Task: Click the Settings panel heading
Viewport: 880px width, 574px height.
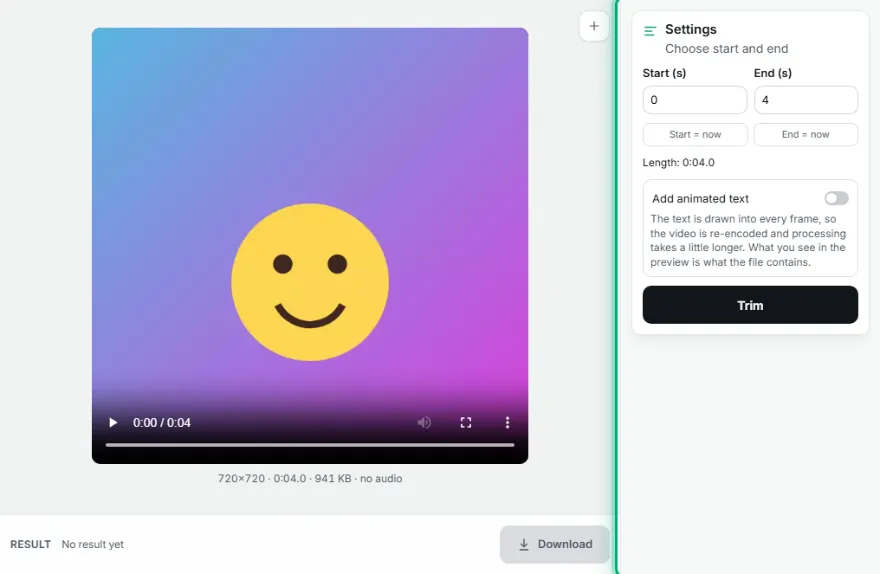Action: pos(690,29)
